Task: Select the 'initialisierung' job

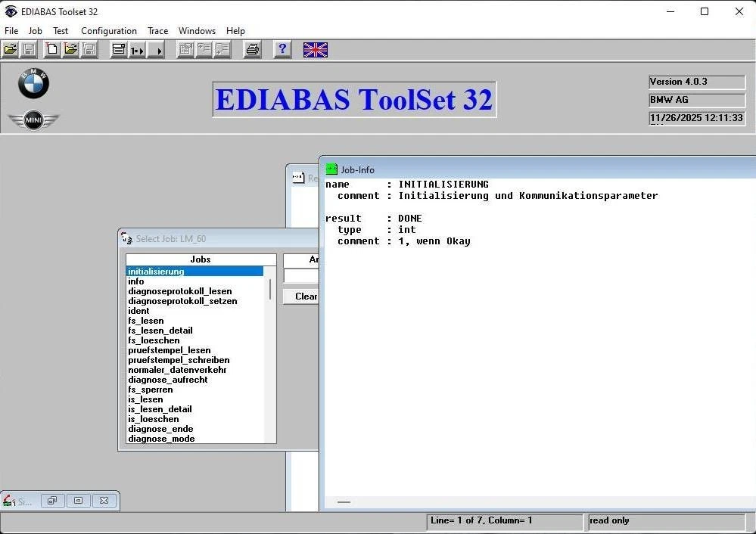Action: 194,272
